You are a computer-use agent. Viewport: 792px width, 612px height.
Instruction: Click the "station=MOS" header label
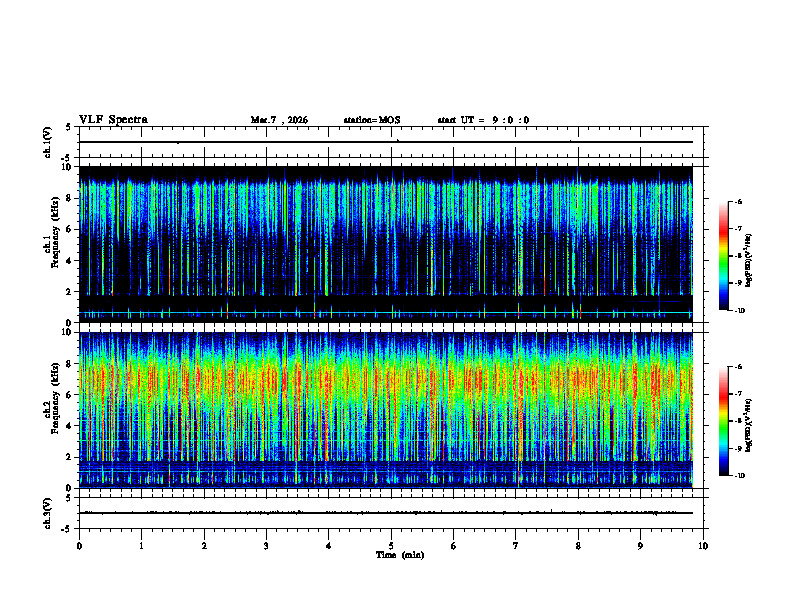372,120
